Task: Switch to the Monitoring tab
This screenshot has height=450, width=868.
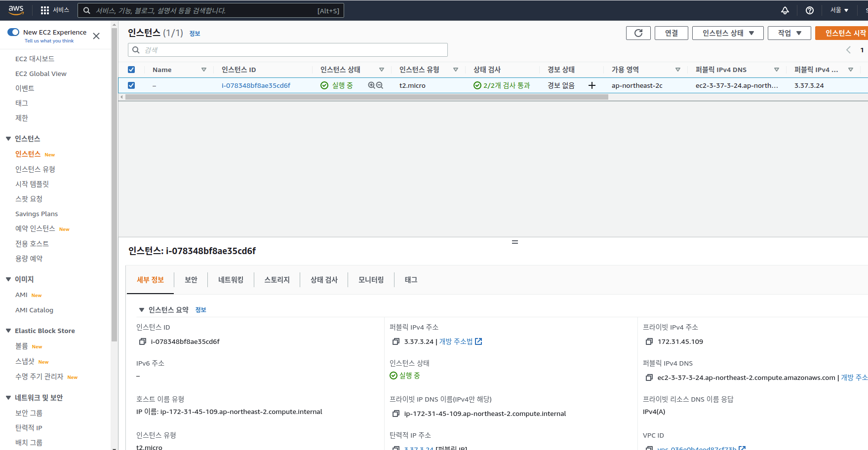Action: click(x=371, y=280)
